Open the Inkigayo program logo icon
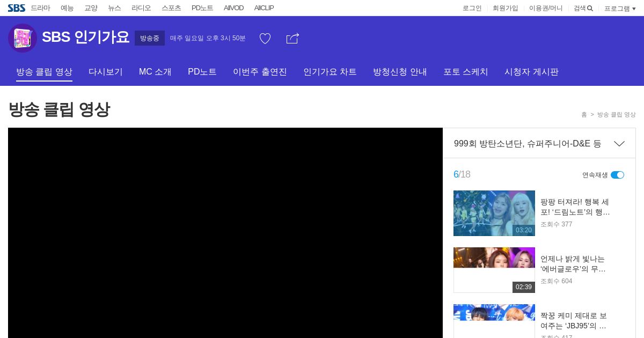Image resolution: width=644 pixels, height=338 pixels. 23,38
